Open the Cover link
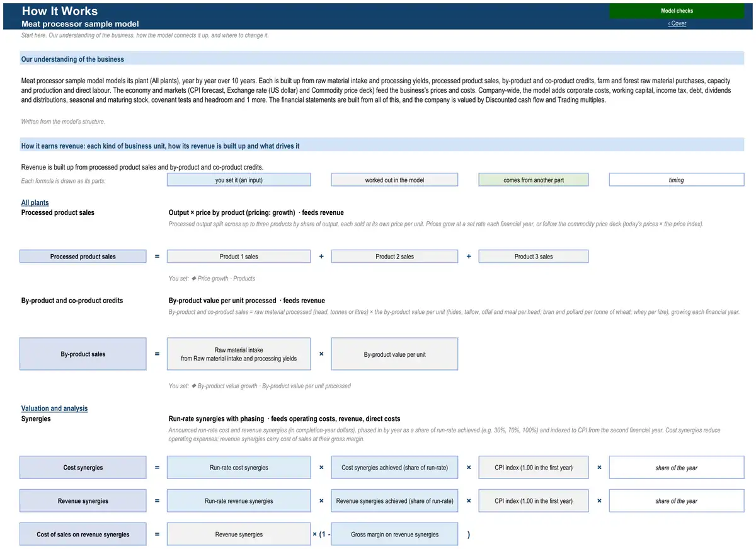Viewport: 756px width, 549px height. click(x=677, y=23)
